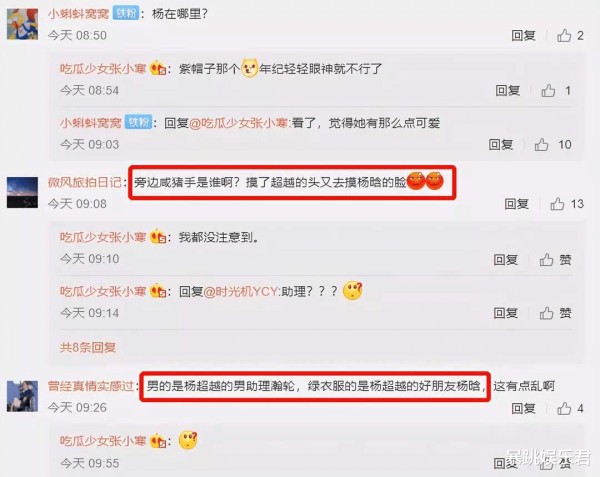Reply to the 杨在哪里 comment at 08:50
This screenshot has width=600, height=477.
[x=523, y=35]
